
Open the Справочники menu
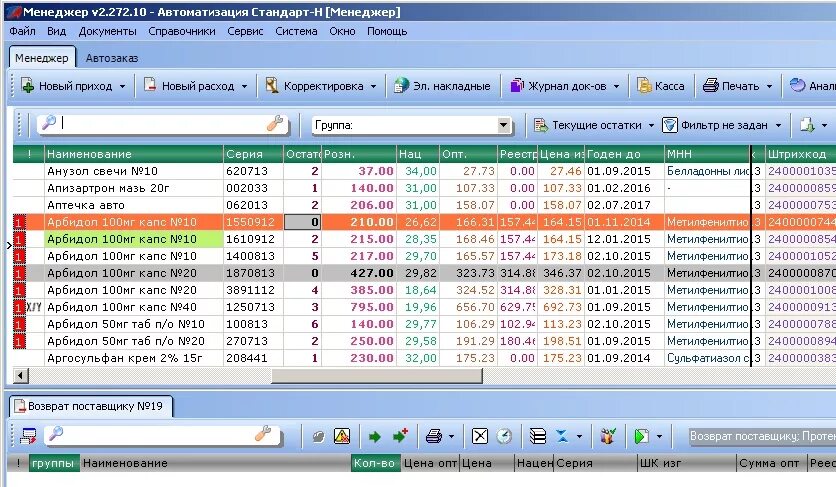coord(182,31)
